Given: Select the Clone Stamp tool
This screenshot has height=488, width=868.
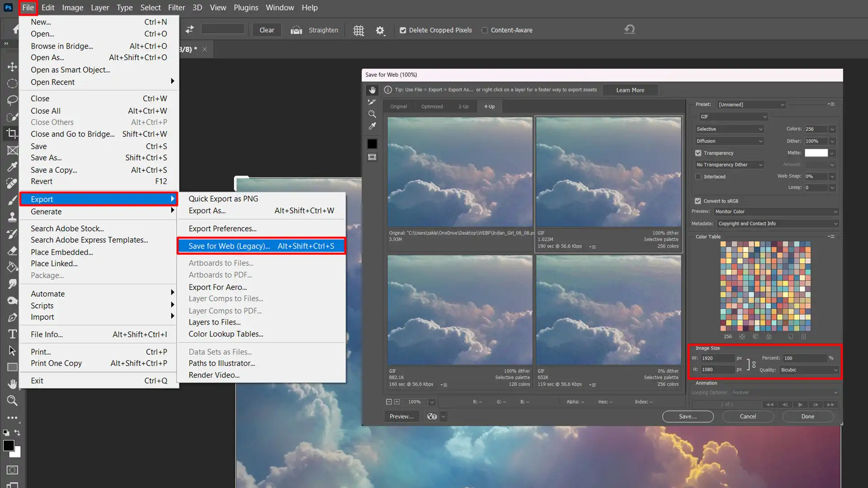Looking at the screenshot, I should [x=12, y=217].
